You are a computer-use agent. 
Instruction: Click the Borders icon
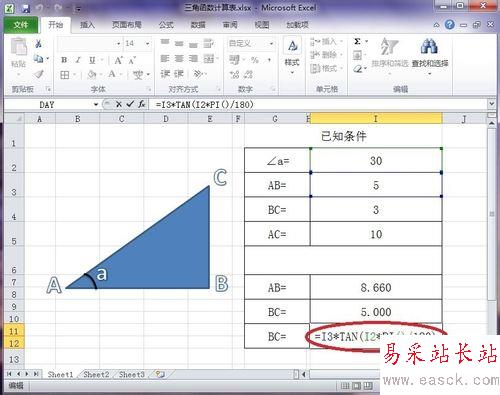pyautogui.click(x=65, y=75)
